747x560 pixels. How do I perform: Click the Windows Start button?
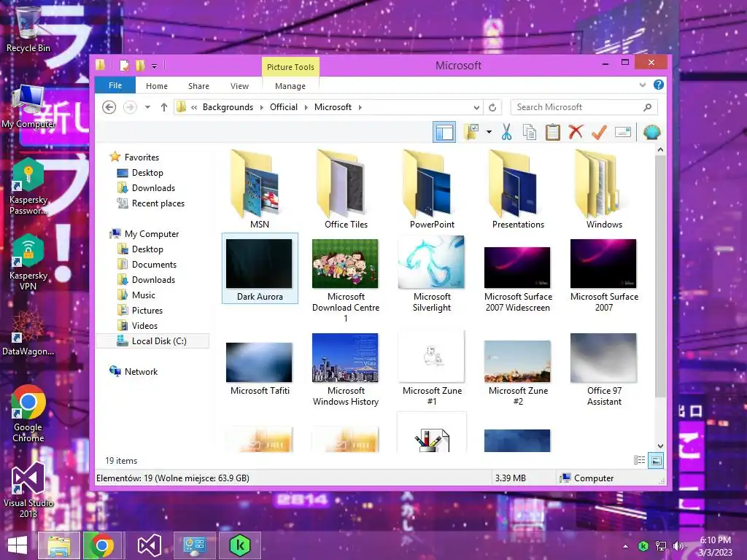point(18,545)
